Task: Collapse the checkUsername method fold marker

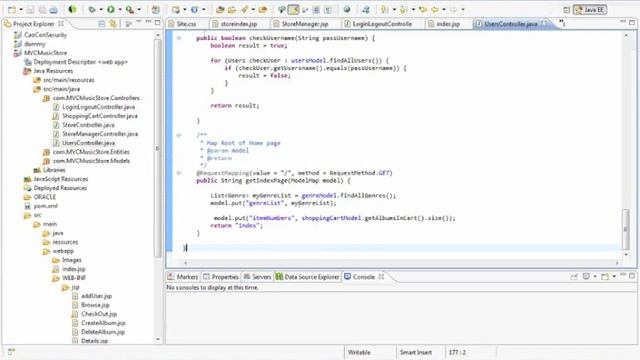Action: click(179, 38)
